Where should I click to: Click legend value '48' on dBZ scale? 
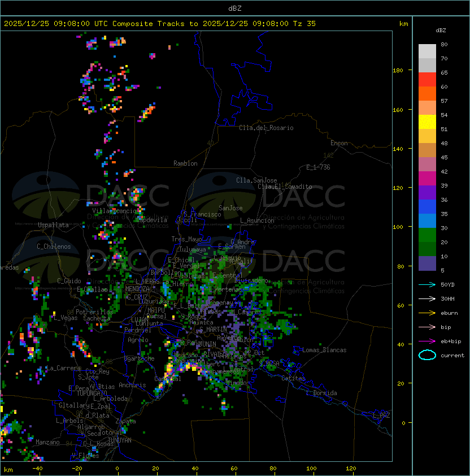coord(444,143)
